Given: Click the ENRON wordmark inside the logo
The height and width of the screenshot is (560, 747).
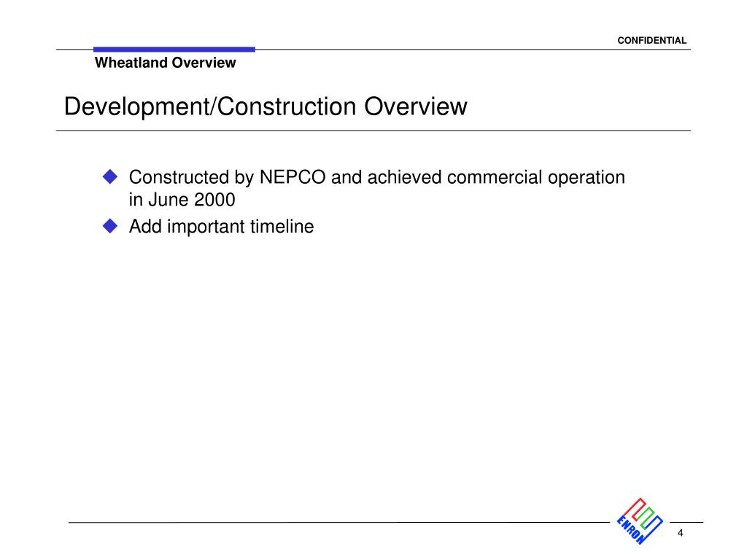Looking at the screenshot, I should coord(631,529).
